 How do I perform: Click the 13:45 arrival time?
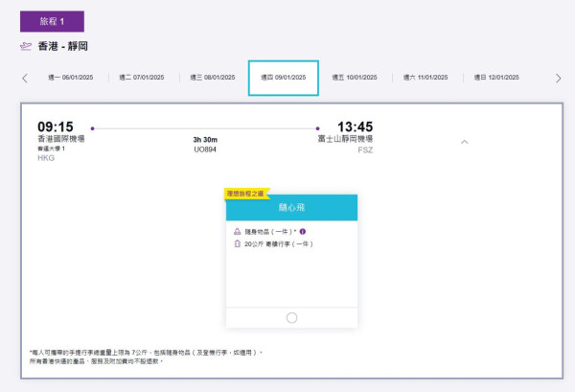tap(355, 127)
